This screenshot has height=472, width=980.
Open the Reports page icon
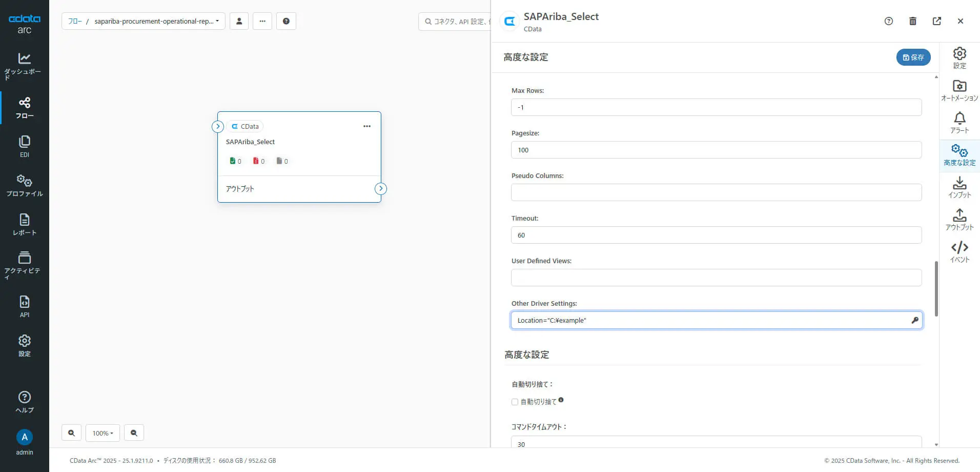pos(24,224)
